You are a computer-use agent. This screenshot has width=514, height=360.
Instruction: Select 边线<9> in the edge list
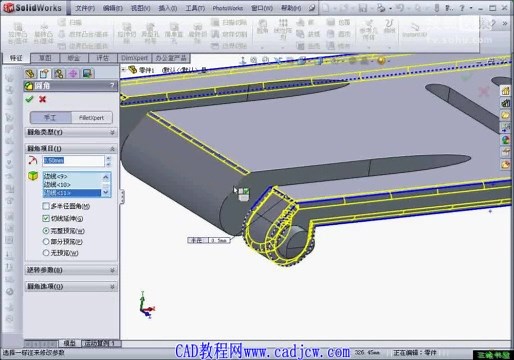pos(72,176)
